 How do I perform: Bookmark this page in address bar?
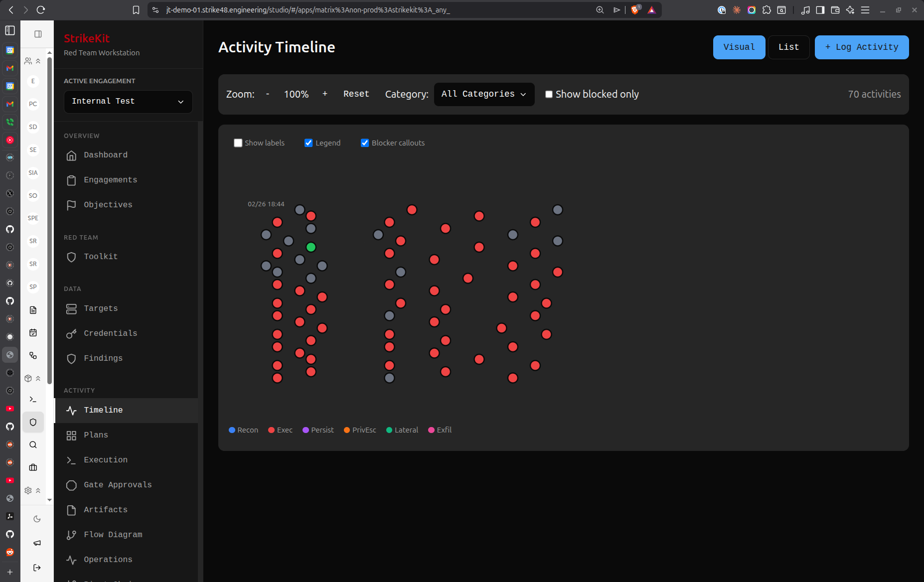136,10
